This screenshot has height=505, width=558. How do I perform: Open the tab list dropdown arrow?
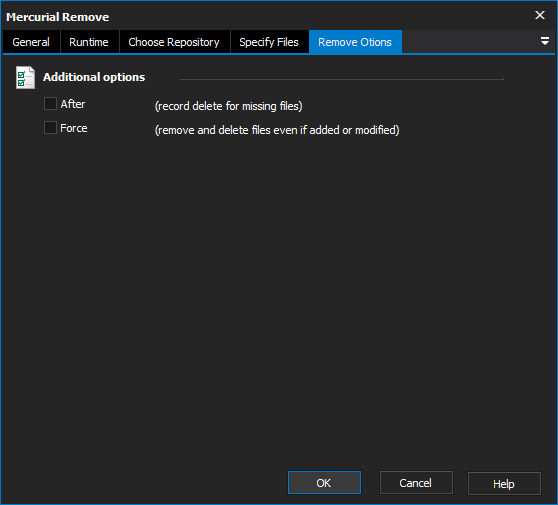pyautogui.click(x=544, y=41)
